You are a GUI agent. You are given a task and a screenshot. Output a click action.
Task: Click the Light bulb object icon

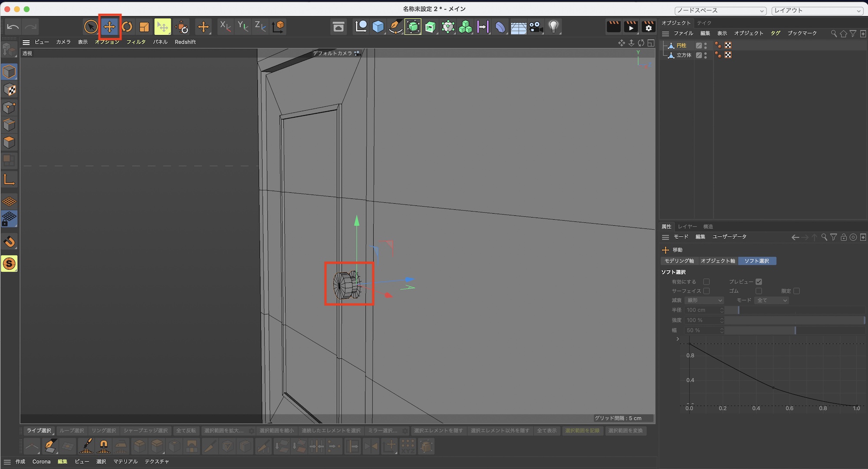553,27
